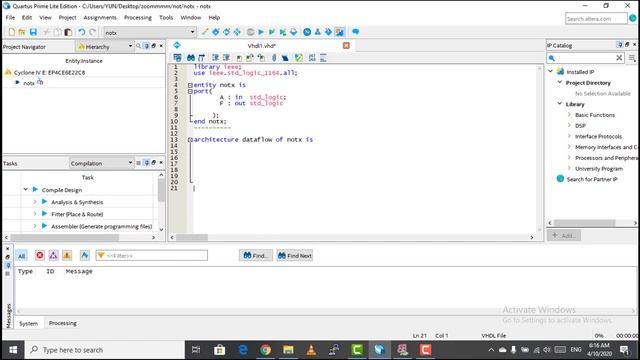Switch to the Processing messages tab
This screenshot has height=360, width=640.
[x=62, y=323]
